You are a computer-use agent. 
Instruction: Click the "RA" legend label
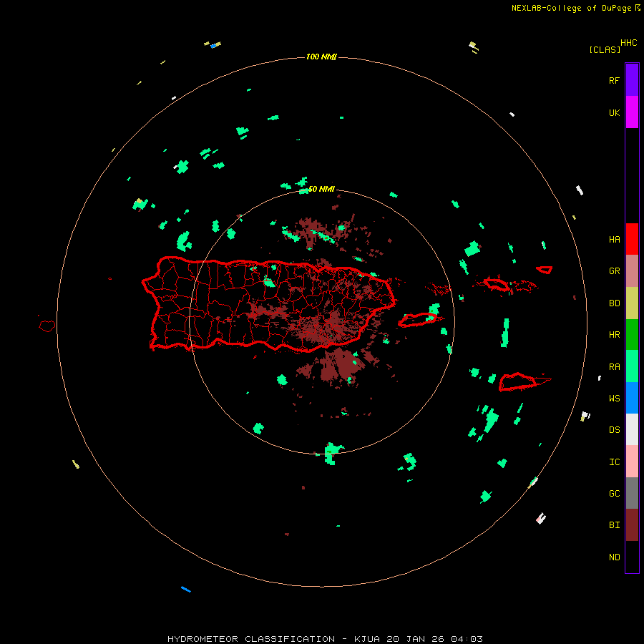[x=614, y=367]
